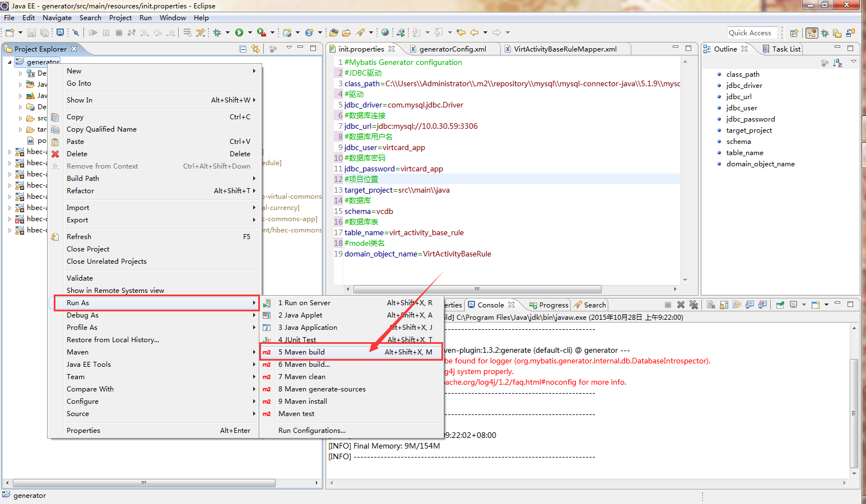Open Project Explorer View Menu triangle

click(x=289, y=48)
